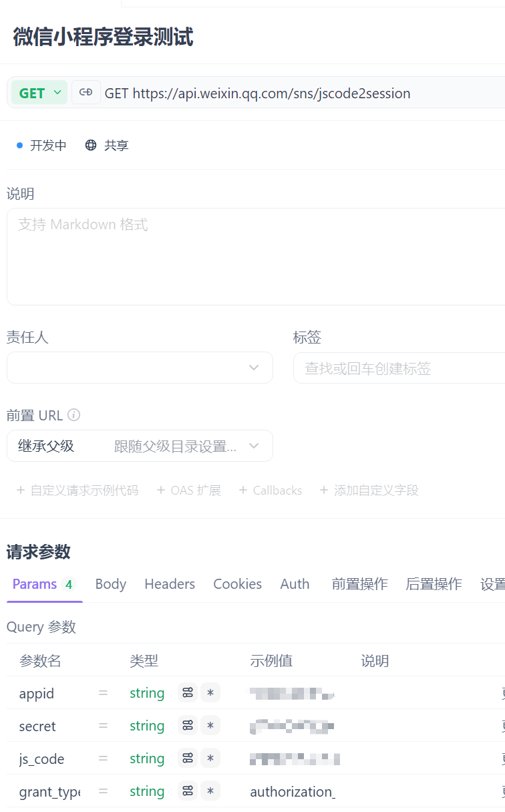Image resolution: width=505 pixels, height=812 pixels.
Task: Click the js_code advanced settings icon
Action: pos(188,759)
